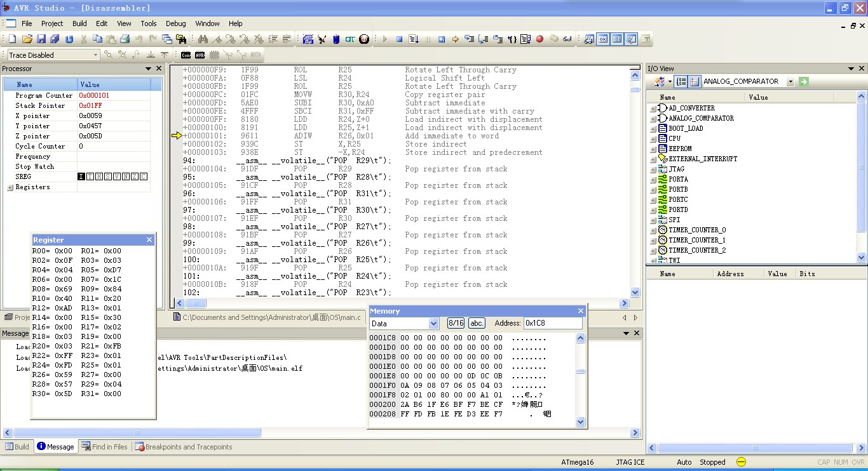Click the Save floppy disk icon
The height and width of the screenshot is (471, 868).
pos(41,39)
